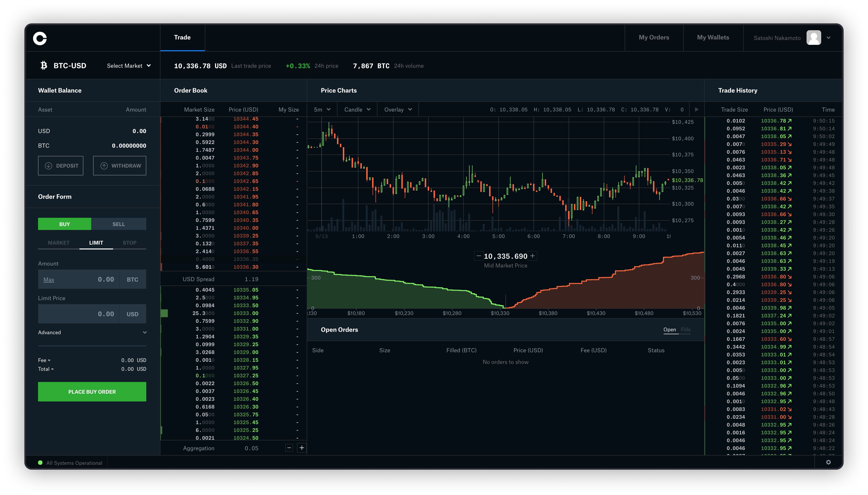Screen dimensions: 868x495
Task: Click the Coinbase logo icon top-left
Action: pos(40,38)
